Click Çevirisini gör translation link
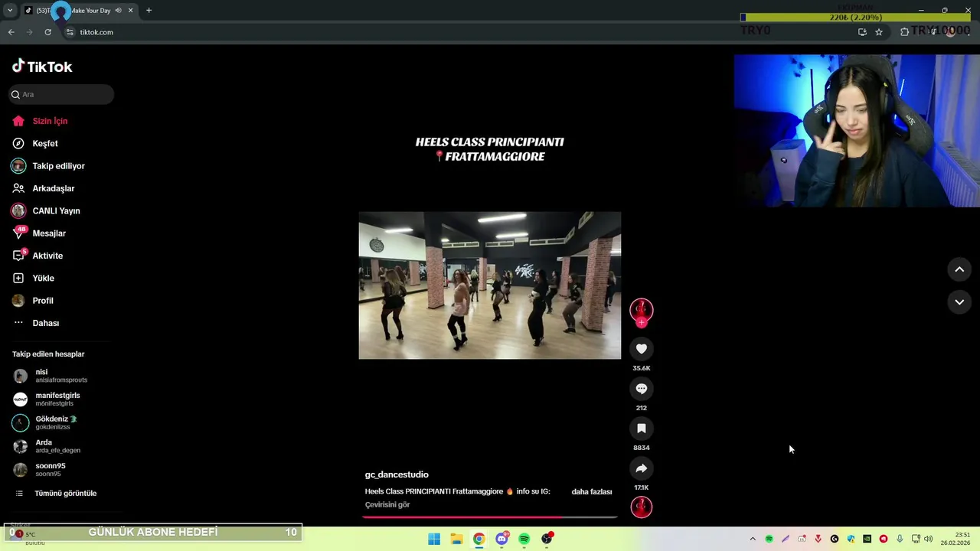This screenshot has height=551, width=980. [x=387, y=504]
